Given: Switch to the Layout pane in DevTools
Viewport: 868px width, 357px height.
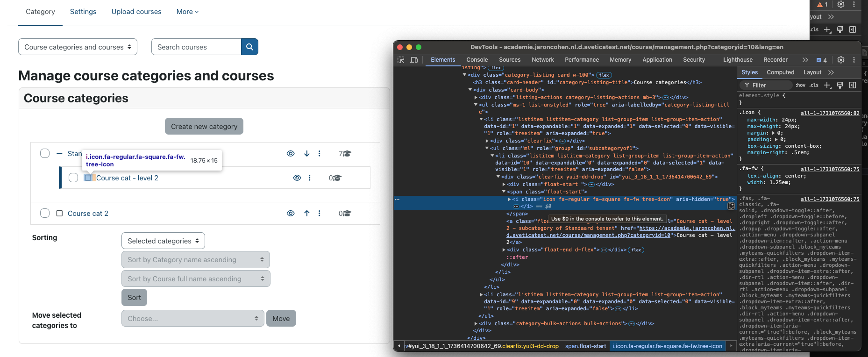Looking at the screenshot, I should [x=812, y=72].
